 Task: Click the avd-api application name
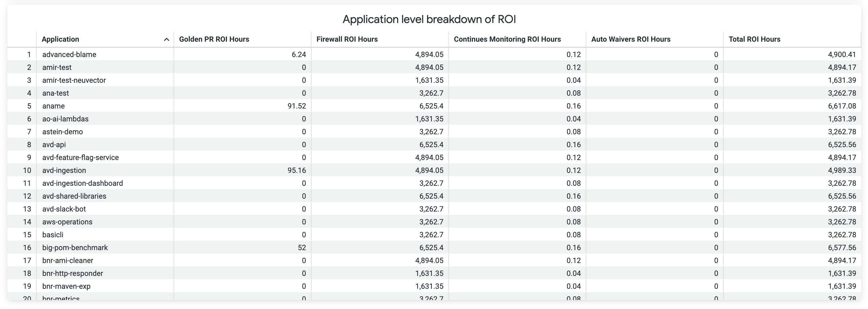coord(54,145)
